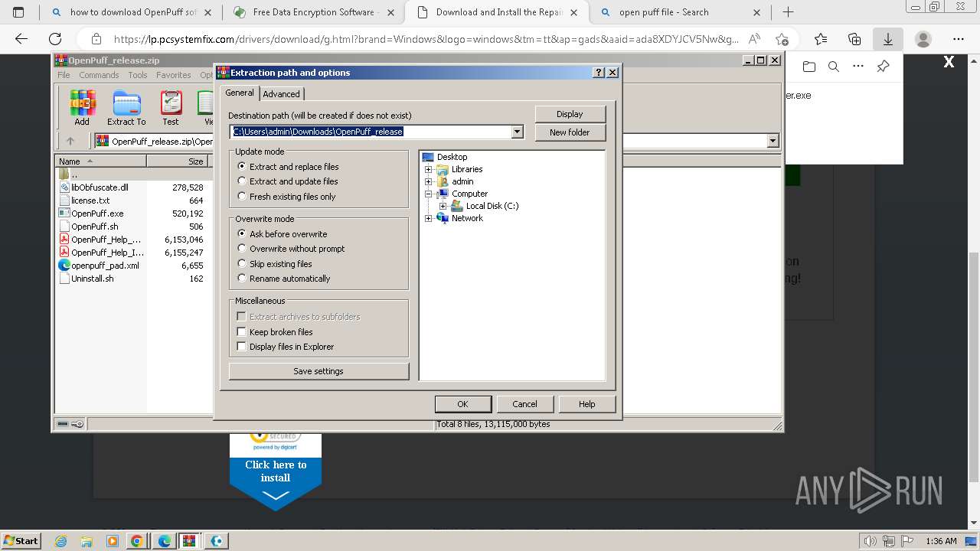Select the OpenPuff_Help PDF sized 6,153,046

click(x=106, y=240)
